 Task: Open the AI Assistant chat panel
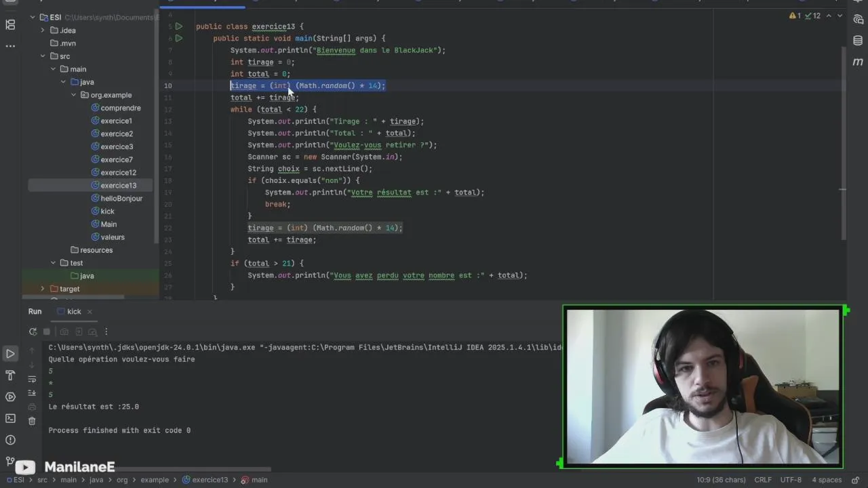pyautogui.click(x=858, y=20)
